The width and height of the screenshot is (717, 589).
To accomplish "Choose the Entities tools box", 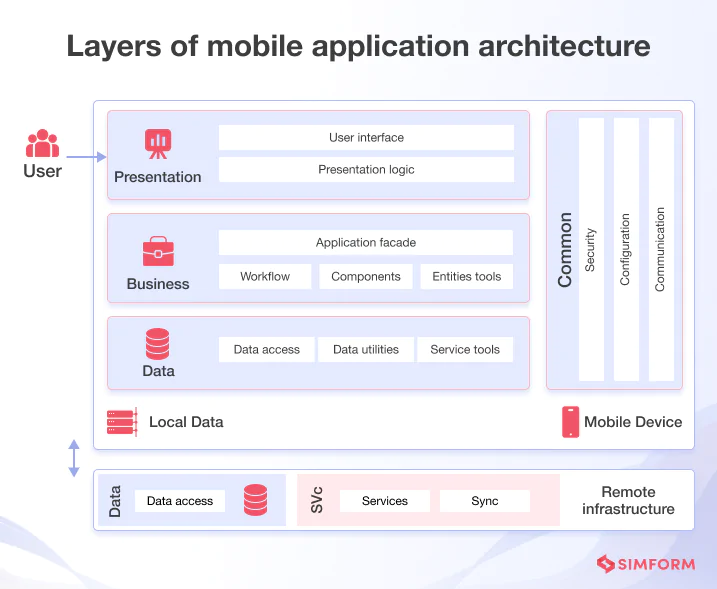I will pyautogui.click(x=466, y=277).
